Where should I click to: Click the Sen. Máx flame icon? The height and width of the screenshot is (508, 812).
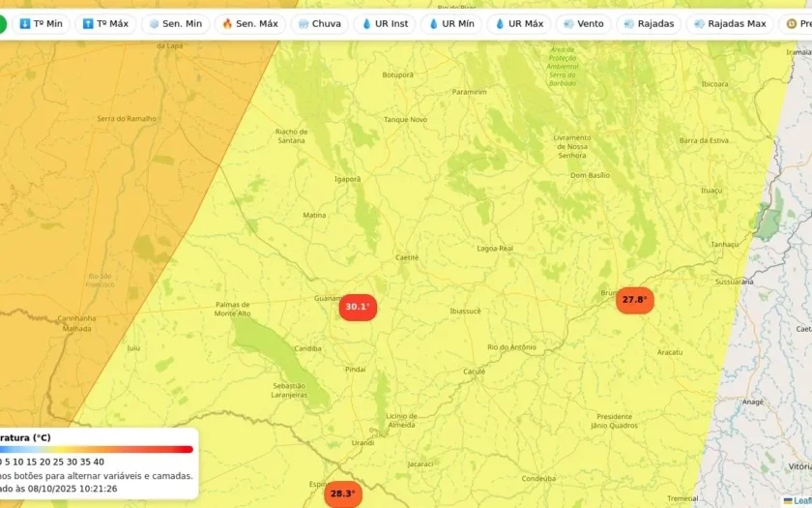(x=227, y=24)
